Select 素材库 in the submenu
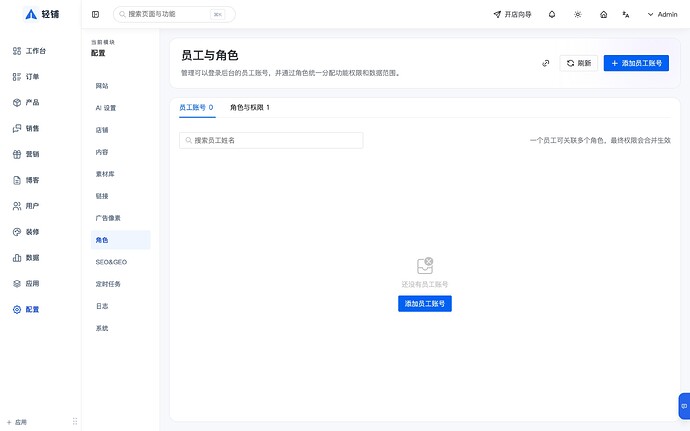This screenshot has width=690, height=431. (x=120, y=174)
